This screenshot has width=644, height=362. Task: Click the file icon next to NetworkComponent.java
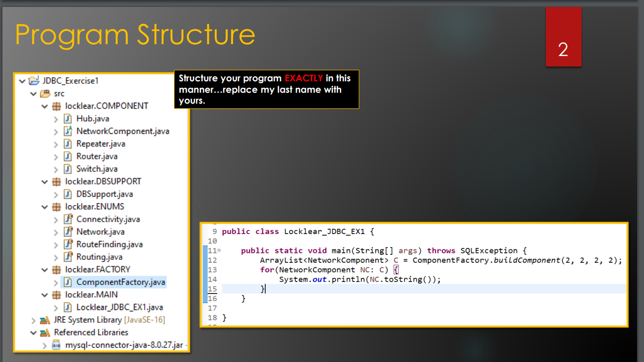(68, 130)
